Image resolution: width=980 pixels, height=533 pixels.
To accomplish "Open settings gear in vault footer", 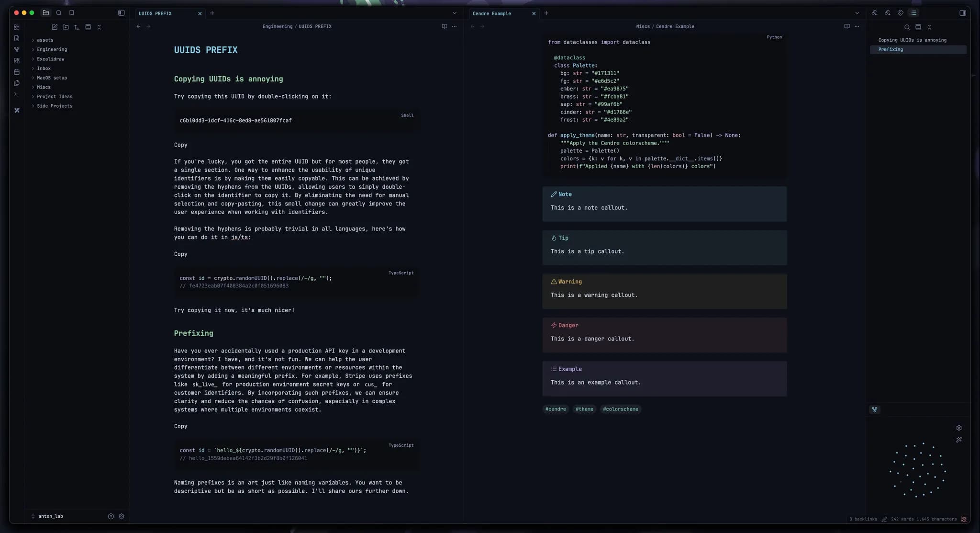I will 122,516.
